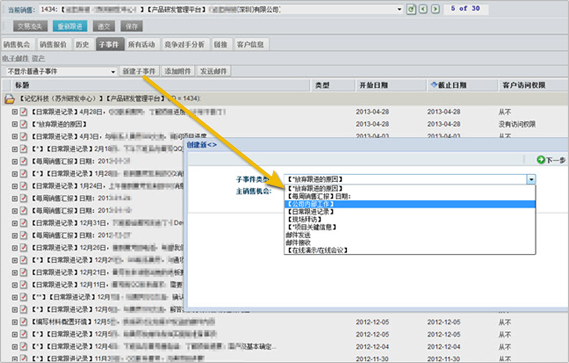The width and height of the screenshot is (569, 363).
Task: Click document icon of 1月28日 日常跟进记录 row
Action: [24, 174]
